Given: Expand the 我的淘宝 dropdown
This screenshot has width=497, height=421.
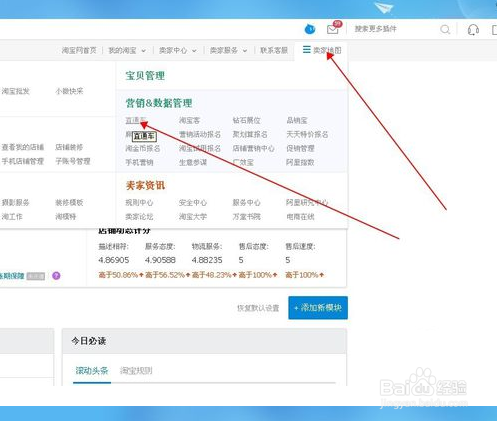Looking at the screenshot, I should (127, 51).
